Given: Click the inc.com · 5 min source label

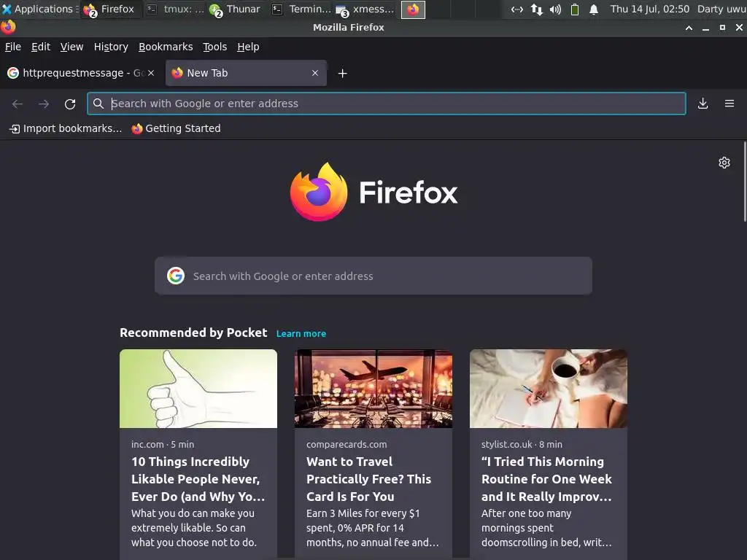Looking at the screenshot, I should tap(163, 444).
